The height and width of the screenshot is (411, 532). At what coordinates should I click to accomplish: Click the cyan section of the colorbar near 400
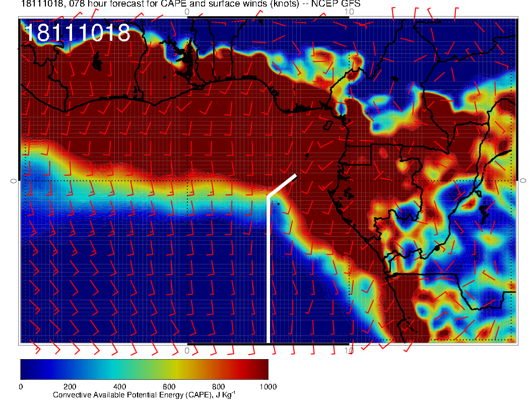pos(119,369)
